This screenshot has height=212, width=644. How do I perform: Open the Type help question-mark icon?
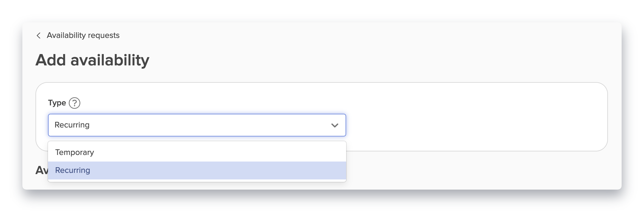click(75, 103)
